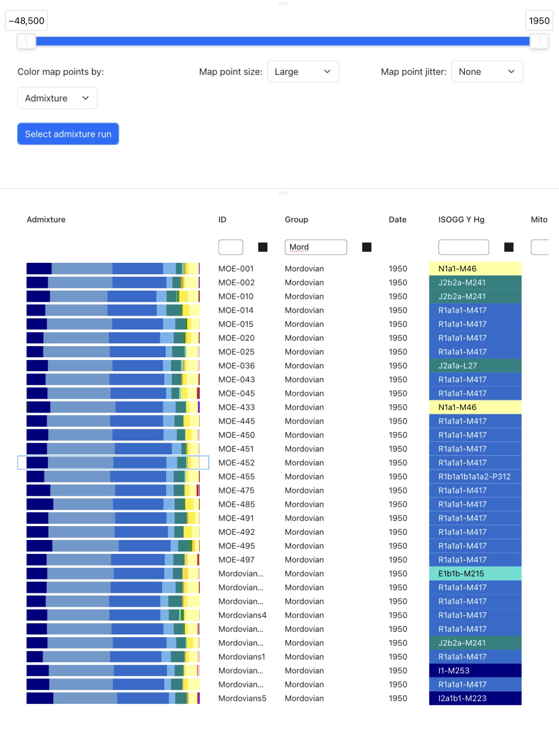Click the drag handle dots at the very top

(x=283, y=4)
